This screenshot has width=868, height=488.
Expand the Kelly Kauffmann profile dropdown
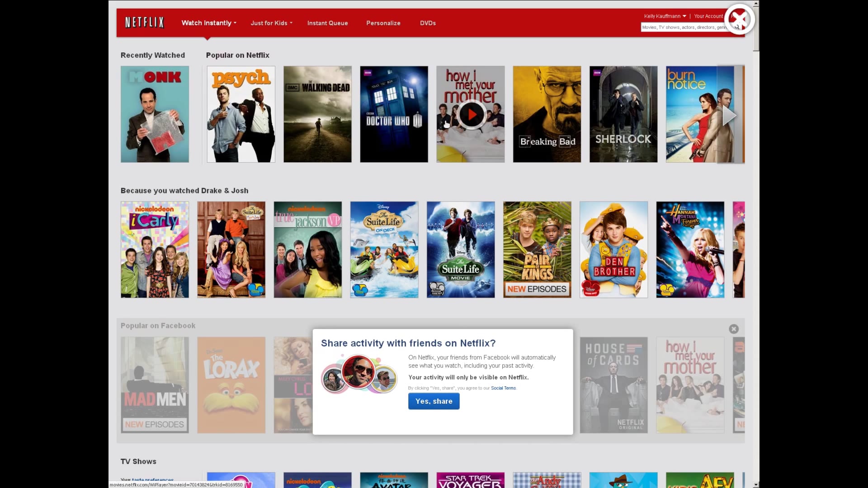tap(665, 16)
